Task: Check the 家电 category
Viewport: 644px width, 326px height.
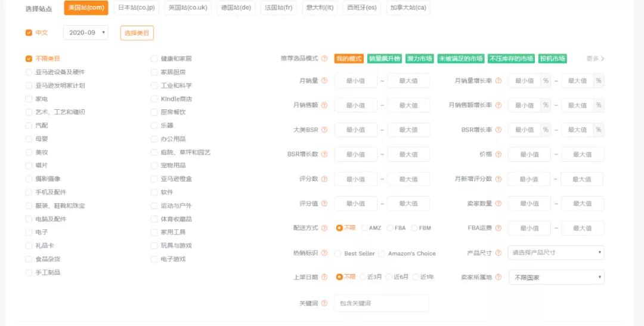Action: [x=29, y=99]
